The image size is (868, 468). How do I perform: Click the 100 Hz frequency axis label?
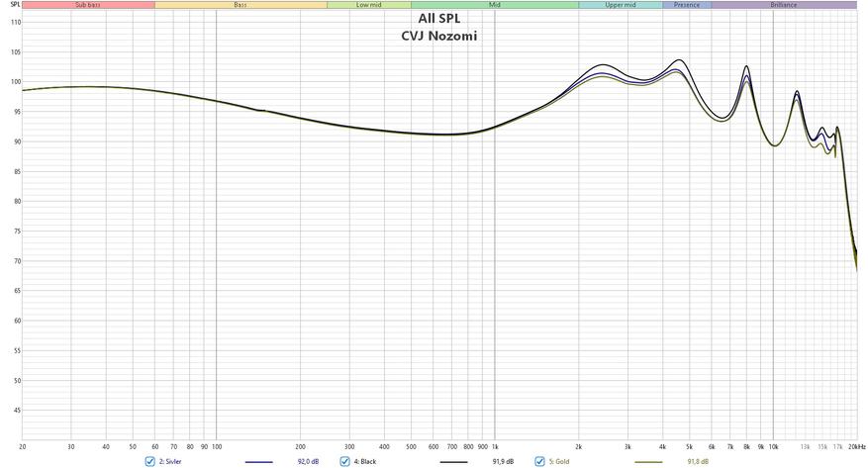coord(217,446)
